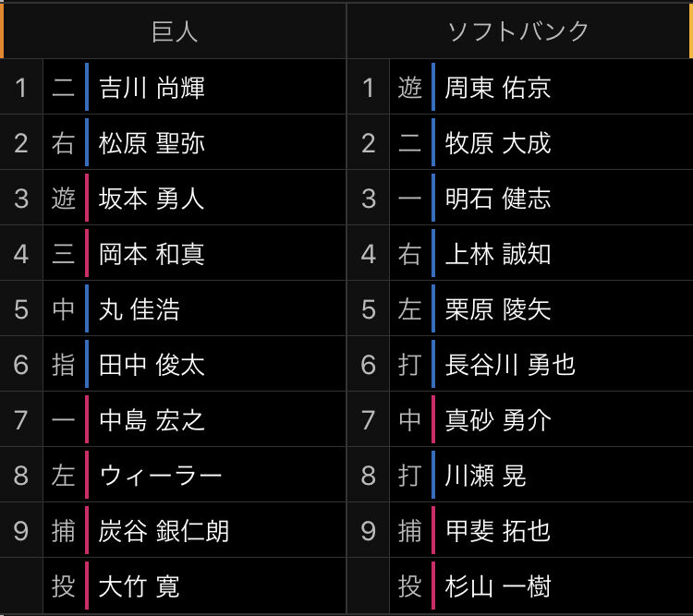This screenshot has height=616, width=693.
Task: Open player 坂本 勇人
Action: 152,199
